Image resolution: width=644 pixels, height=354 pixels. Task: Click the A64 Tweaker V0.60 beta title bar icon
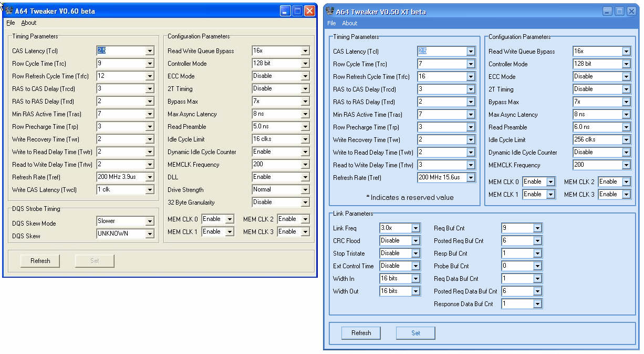8,11
